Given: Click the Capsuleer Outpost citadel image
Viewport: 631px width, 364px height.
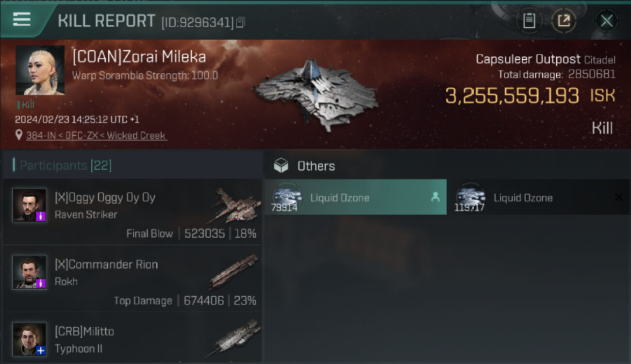Looking at the screenshot, I should click(x=315, y=95).
